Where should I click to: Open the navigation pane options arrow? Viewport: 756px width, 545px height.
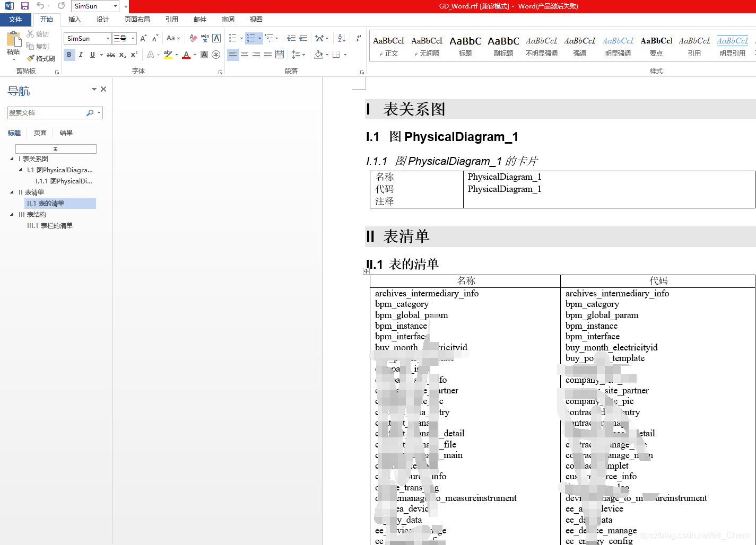pos(94,89)
